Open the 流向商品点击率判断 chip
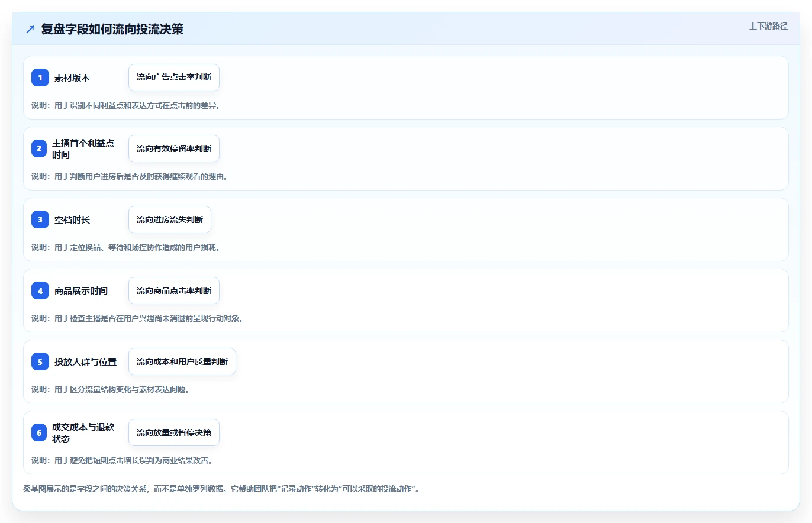 174,290
